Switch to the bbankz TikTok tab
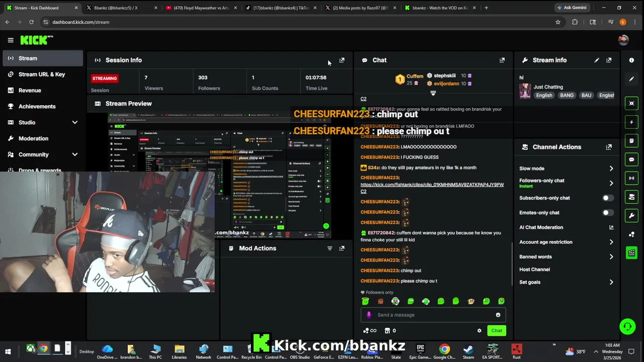The image size is (644, 362). click(x=281, y=8)
